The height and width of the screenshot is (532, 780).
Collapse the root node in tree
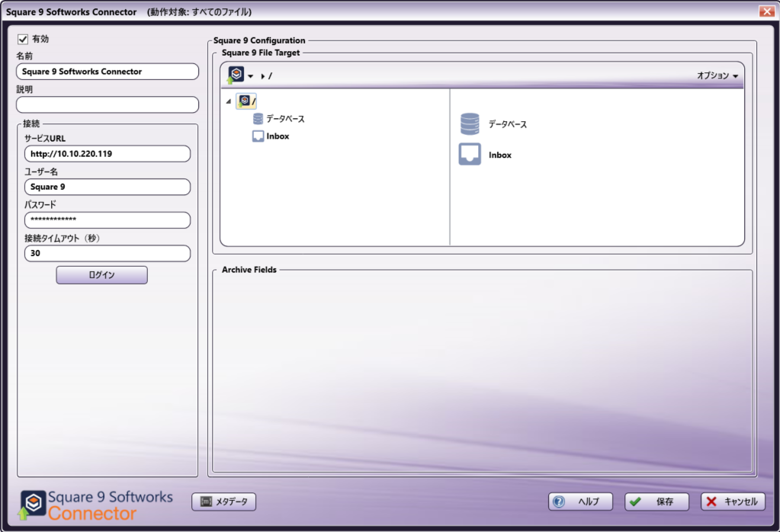(228, 101)
